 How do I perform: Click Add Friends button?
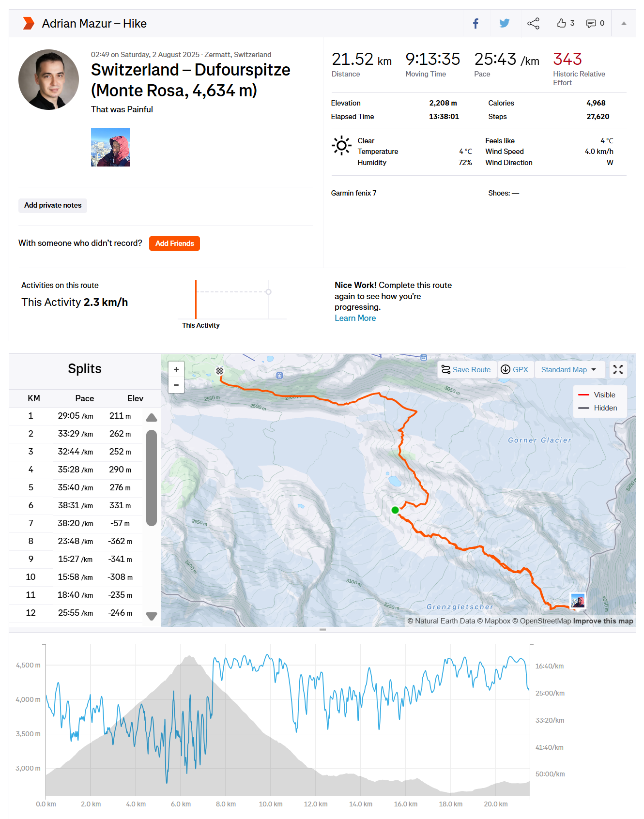(x=174, y=243)
